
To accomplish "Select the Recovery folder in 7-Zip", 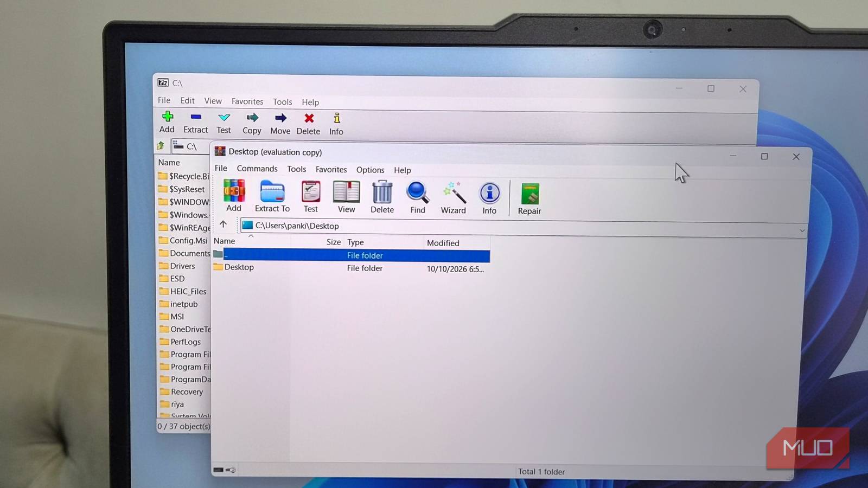I will pos(182,391).
